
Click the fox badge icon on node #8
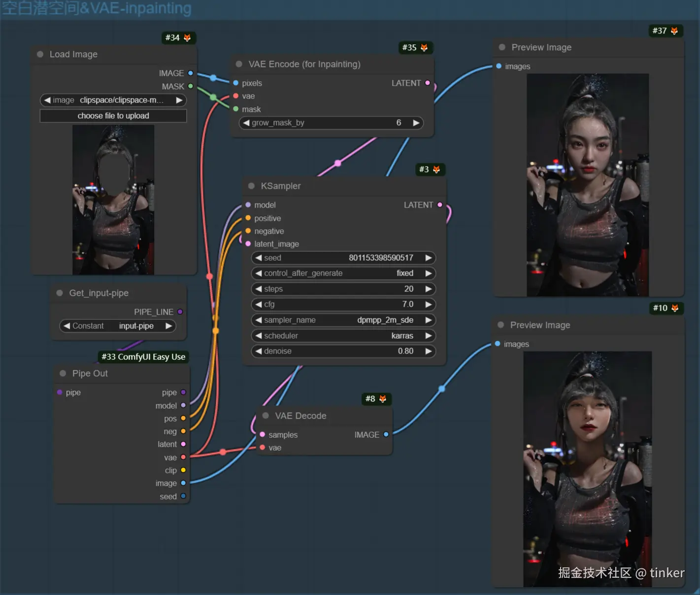point(383,399)
